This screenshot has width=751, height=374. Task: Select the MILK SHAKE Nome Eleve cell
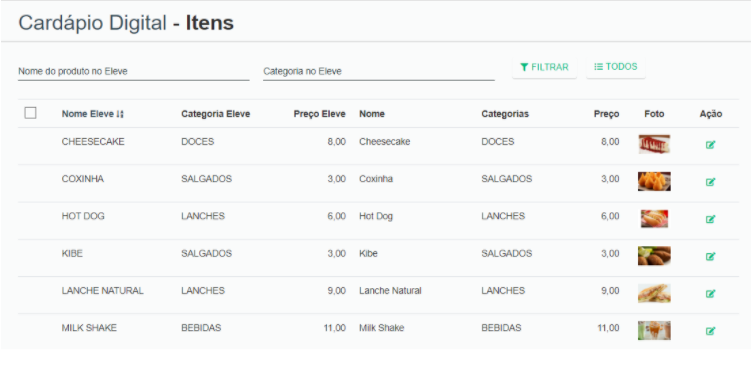tap(89, 328)
